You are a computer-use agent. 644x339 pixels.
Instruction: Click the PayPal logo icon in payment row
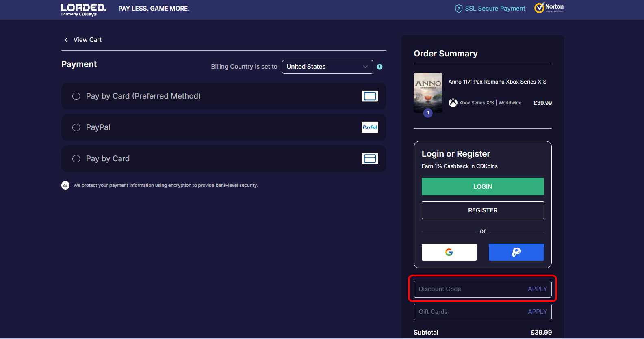370,127
